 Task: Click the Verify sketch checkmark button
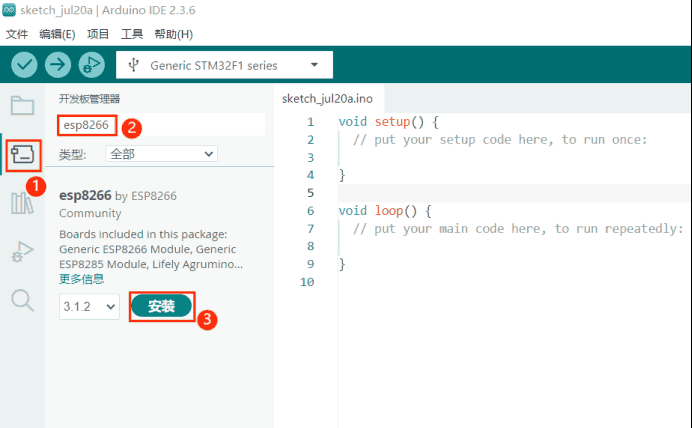point(25,65)
